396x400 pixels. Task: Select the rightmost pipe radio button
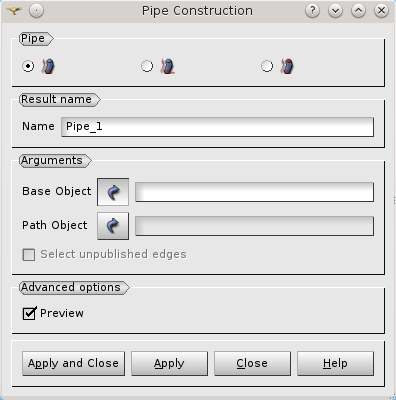(x=267, y=66)
